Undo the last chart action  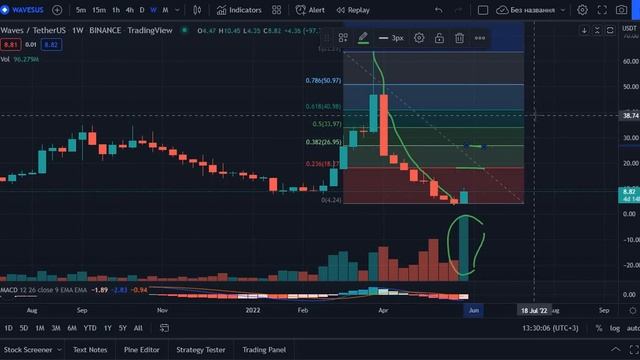[x=438, y=10]
